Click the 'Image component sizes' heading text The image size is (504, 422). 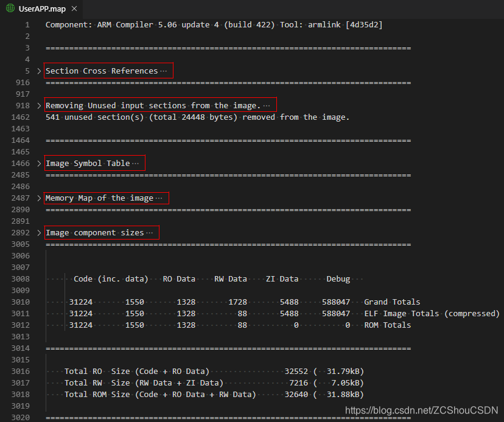[95, 233]
